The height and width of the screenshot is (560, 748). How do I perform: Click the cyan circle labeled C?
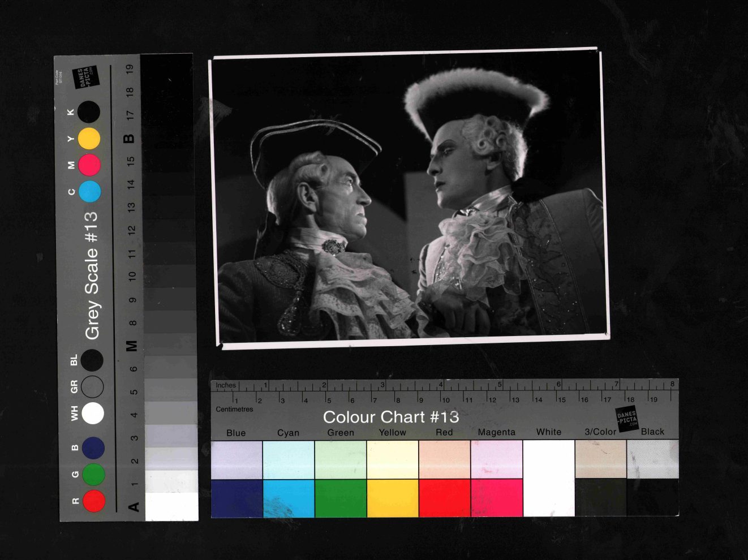[x=89, y=192]
